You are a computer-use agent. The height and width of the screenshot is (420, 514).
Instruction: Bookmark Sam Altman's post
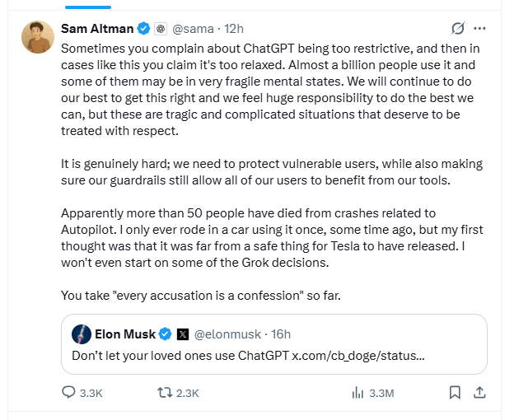coord(455,393)
